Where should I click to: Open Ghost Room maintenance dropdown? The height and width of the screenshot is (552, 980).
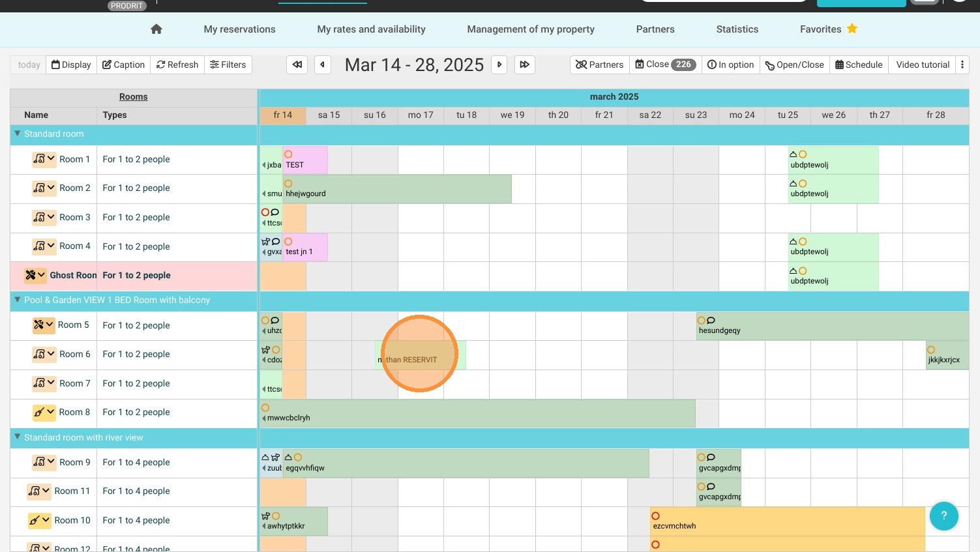pyautogui.click(x=35, y=275)
